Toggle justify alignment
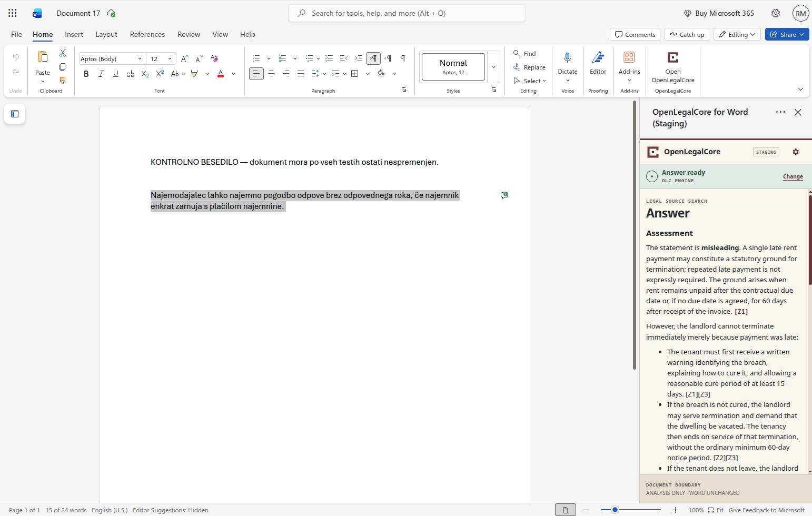 point(301,74)
